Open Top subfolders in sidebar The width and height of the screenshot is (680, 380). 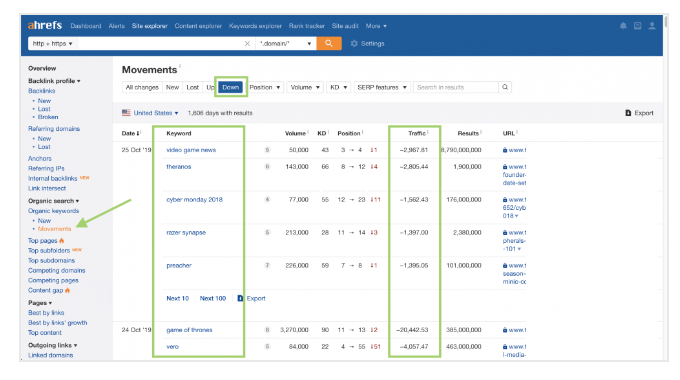coord(49,251)
